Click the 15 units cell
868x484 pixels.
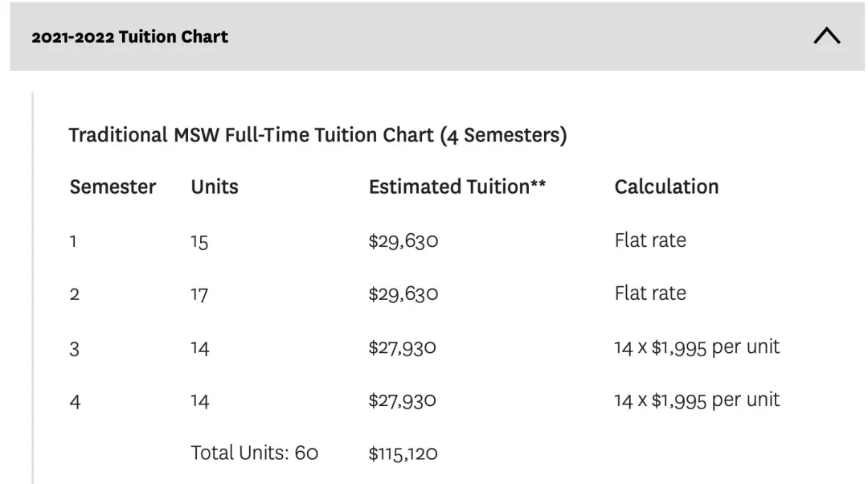click(199, 241)
